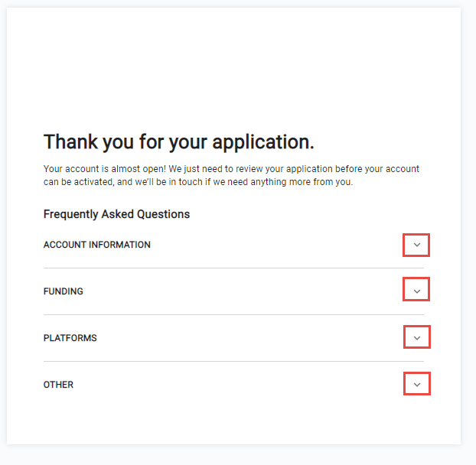Click the divider line below Funding

[230, 314]
